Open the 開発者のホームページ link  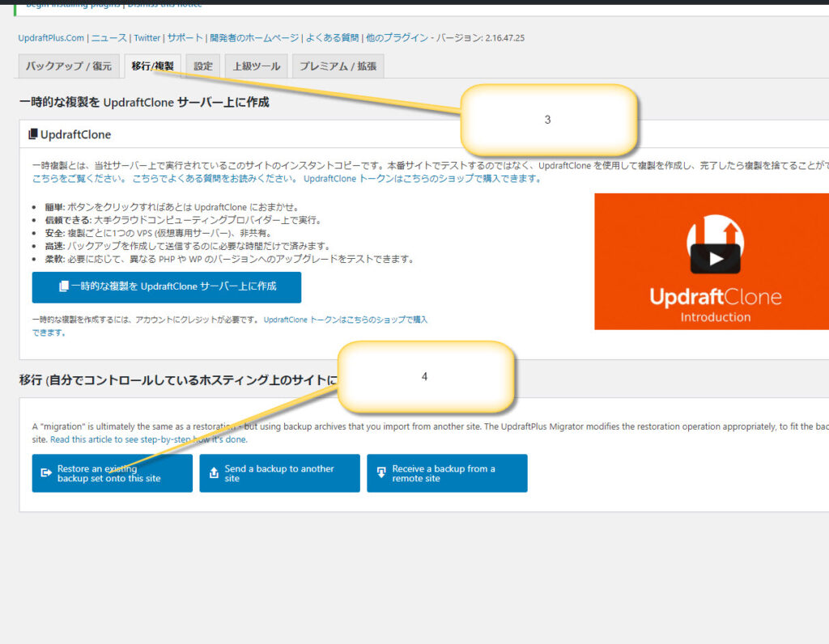coord(254,38)
